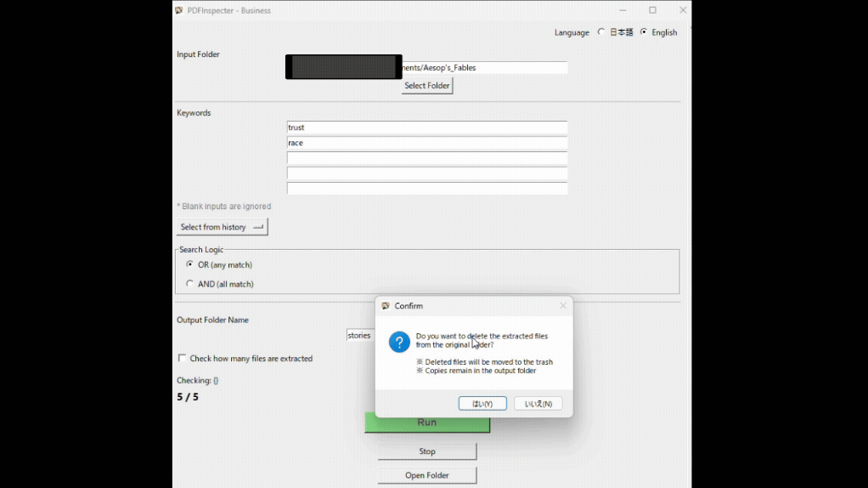Screen dimensions: 868x488
Task: Enable Check how many files are extracted
Action: pyautogui.click(x=182, y=359)
